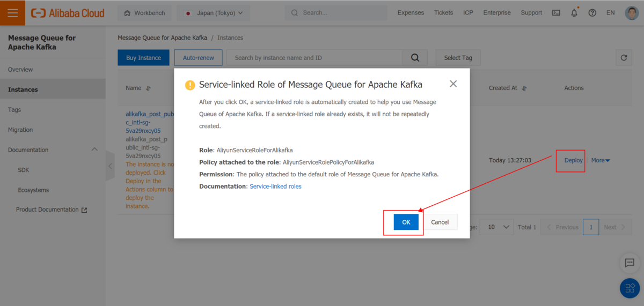Close the Service-linked Role dialog
This screenshot has height=306, width=644.
[x=453, y=84]
